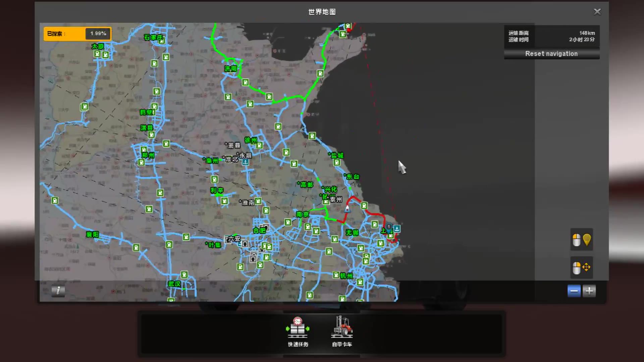This screenshot has height=362, width=644.
Task: Click the 淮南 city label
Action: [x=247, y=202]
